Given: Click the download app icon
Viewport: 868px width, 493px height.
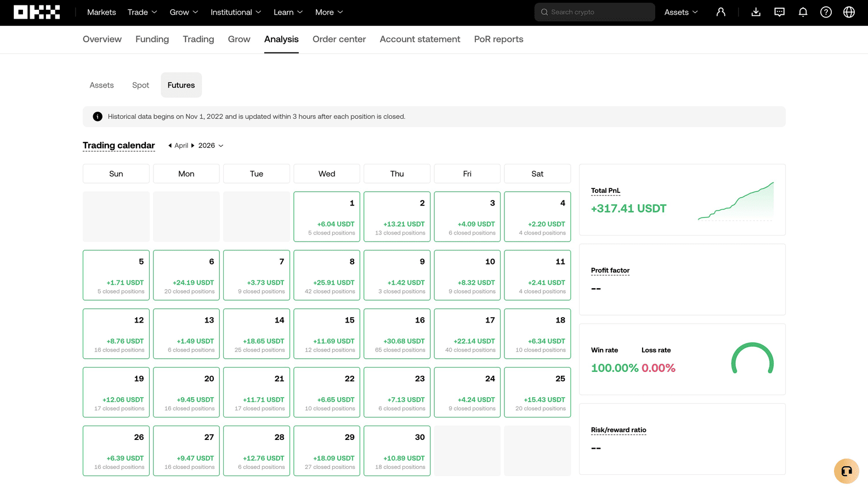Looking at the screenshot, I should click(x=756, y=12).
